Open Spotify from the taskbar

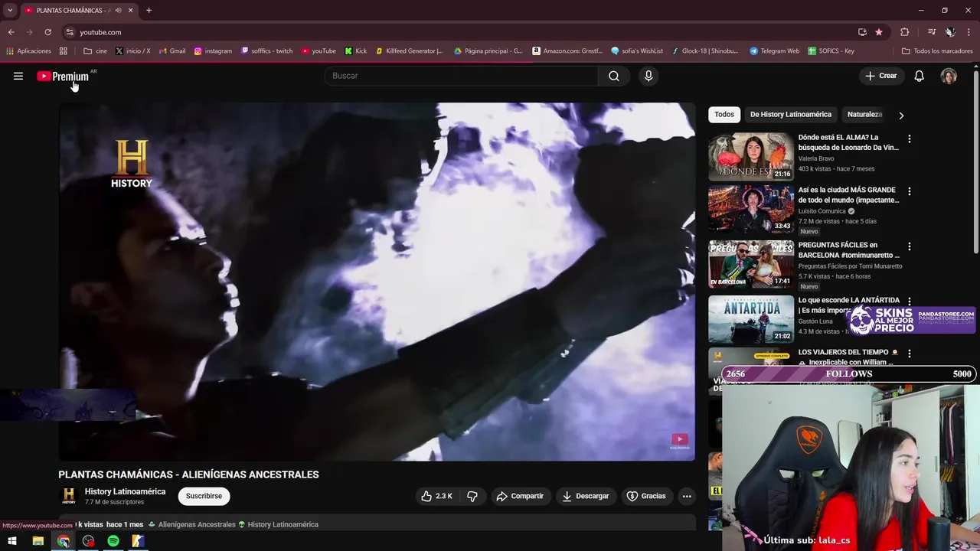pos(113,541)
